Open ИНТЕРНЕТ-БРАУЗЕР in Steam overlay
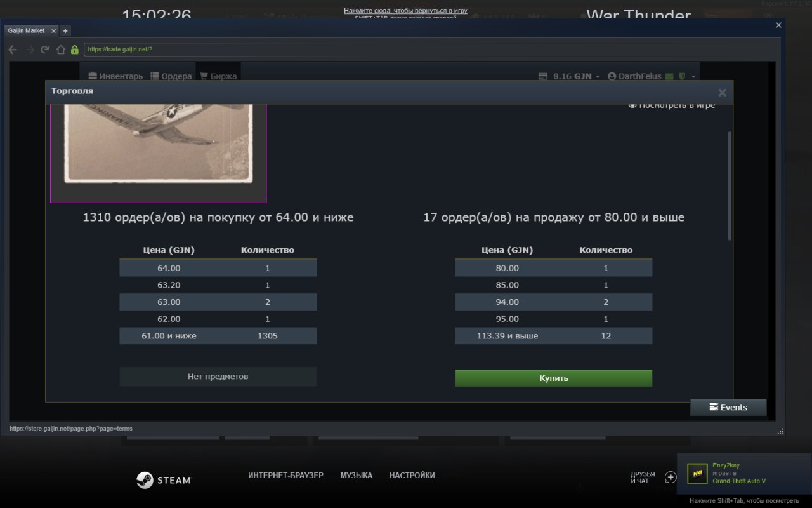The image size is (812, 508). (x=285, y=476)
